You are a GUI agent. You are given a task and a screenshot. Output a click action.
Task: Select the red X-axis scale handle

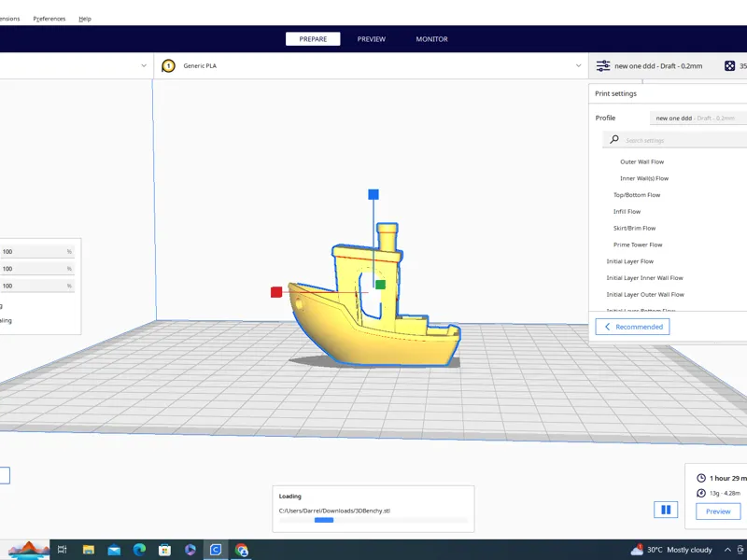(x=276, y=292)
